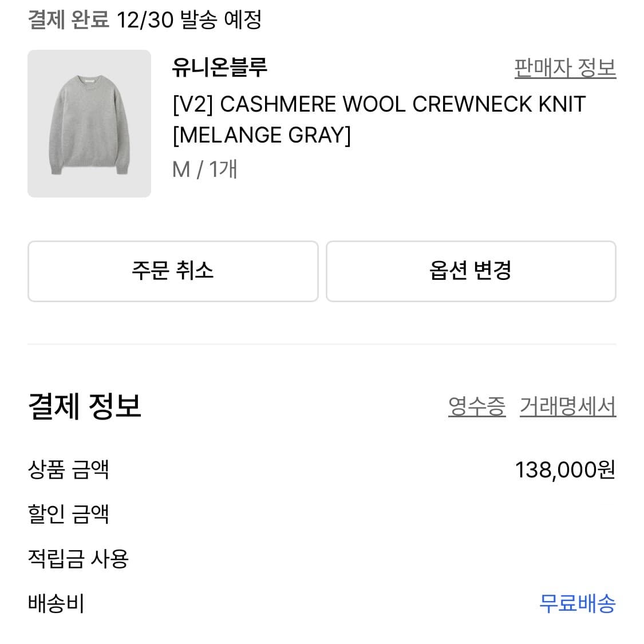Click the gray sweater product thumbnail
Image resolution: width=644 pixels, height=644 pixels.
pos(89,124)
